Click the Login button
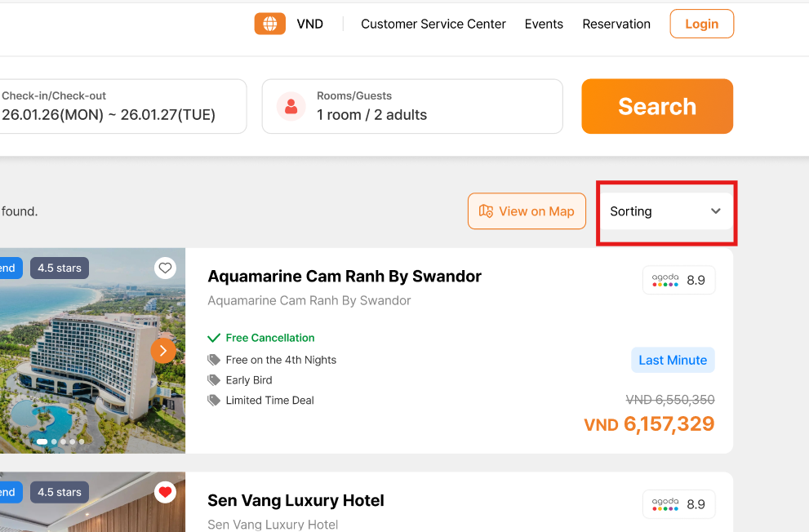This screenshot has width=809, height=532. (701, 24)
